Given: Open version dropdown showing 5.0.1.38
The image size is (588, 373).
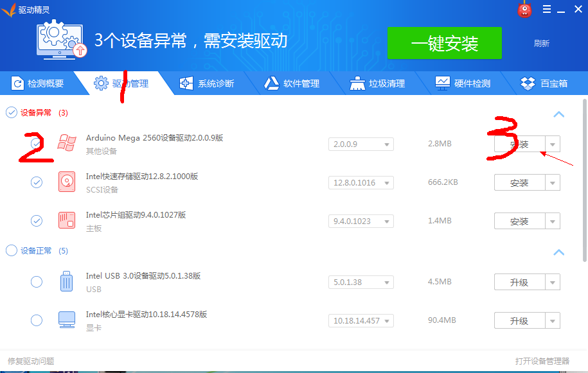Looking at the screenshot, I should coord(361,282).
